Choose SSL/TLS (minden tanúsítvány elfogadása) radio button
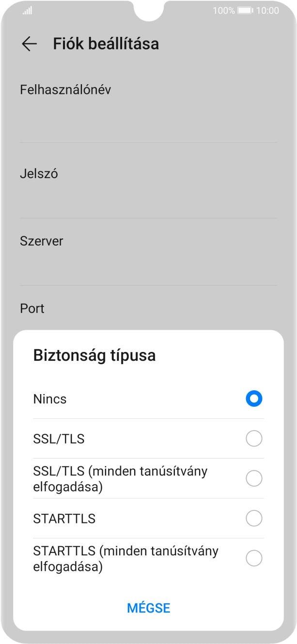The width and height of the screenshot is (297, 644). [x=254, y=478]
